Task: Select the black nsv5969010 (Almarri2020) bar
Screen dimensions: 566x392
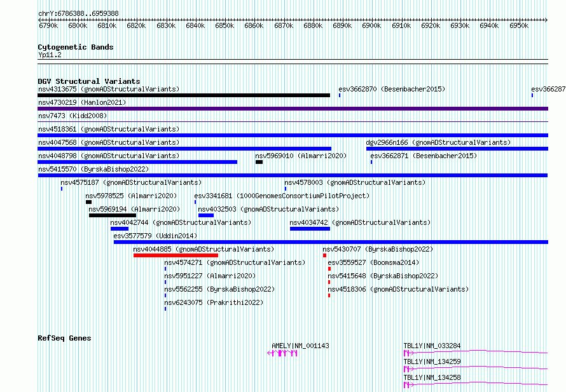Action: tap(259, 162)
